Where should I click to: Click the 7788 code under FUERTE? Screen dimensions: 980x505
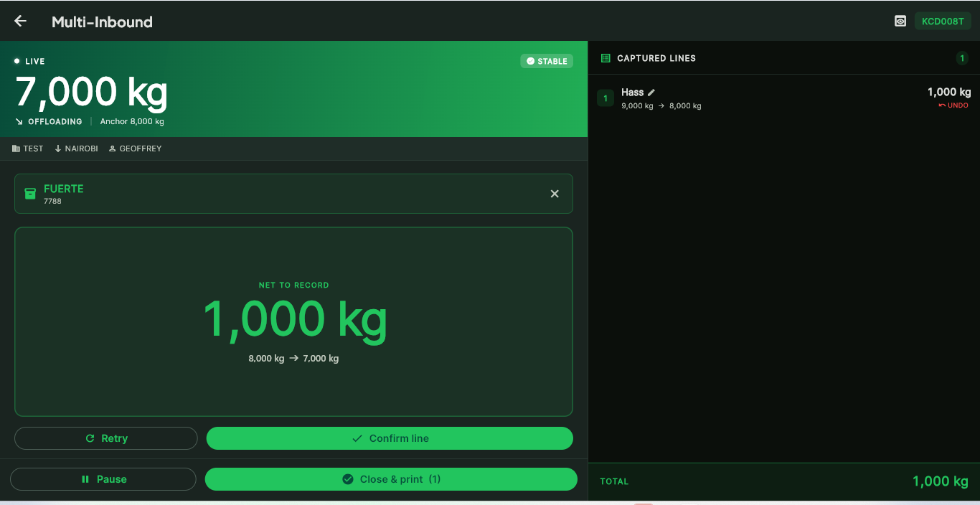[52, 202]
